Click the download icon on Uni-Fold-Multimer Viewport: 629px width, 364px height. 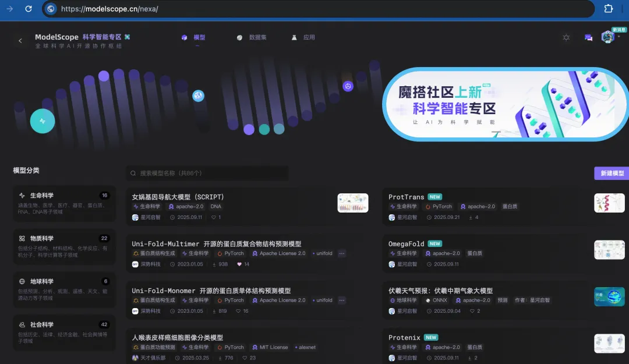coord(214,264)
